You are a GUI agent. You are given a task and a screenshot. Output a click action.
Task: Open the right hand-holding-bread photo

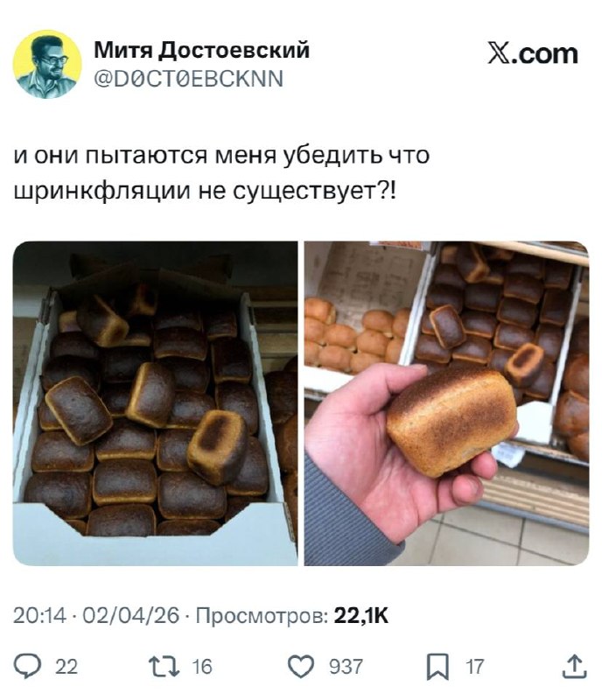point(446,403)
